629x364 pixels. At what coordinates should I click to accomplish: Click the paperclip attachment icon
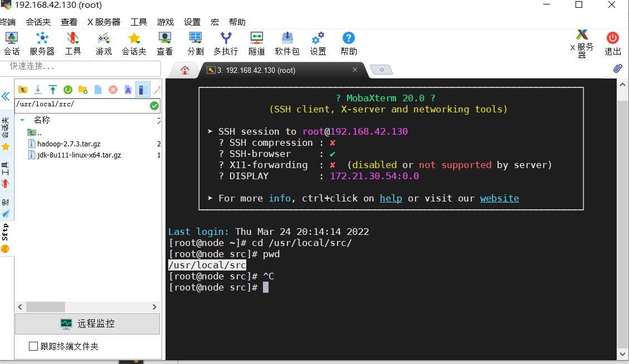click(618, 68)
